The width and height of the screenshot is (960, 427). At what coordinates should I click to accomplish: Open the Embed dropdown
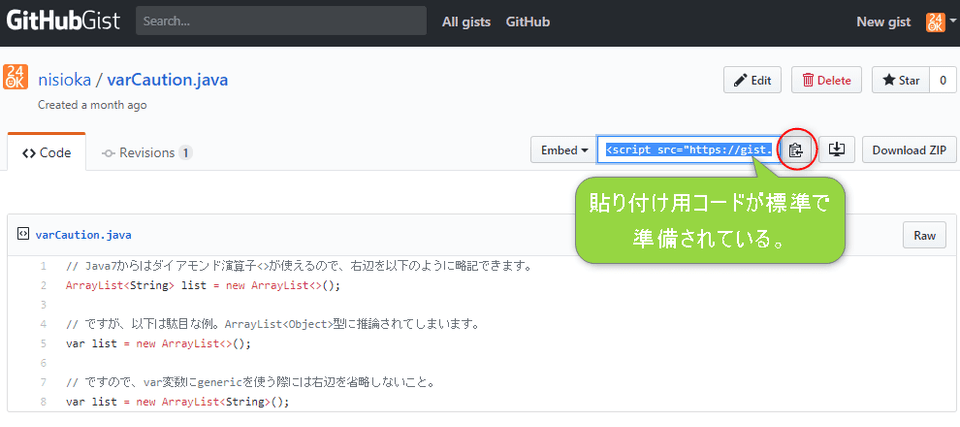coord(564,150)
